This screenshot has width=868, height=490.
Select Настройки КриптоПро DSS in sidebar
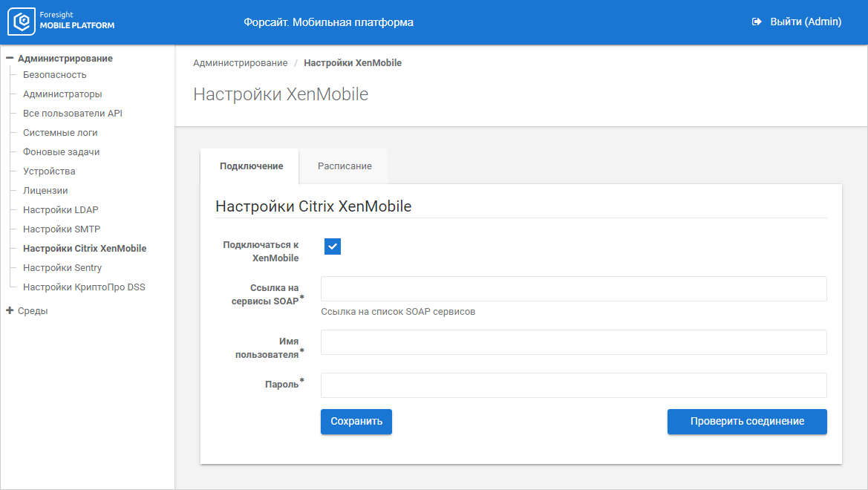click(x=84, y=287)
